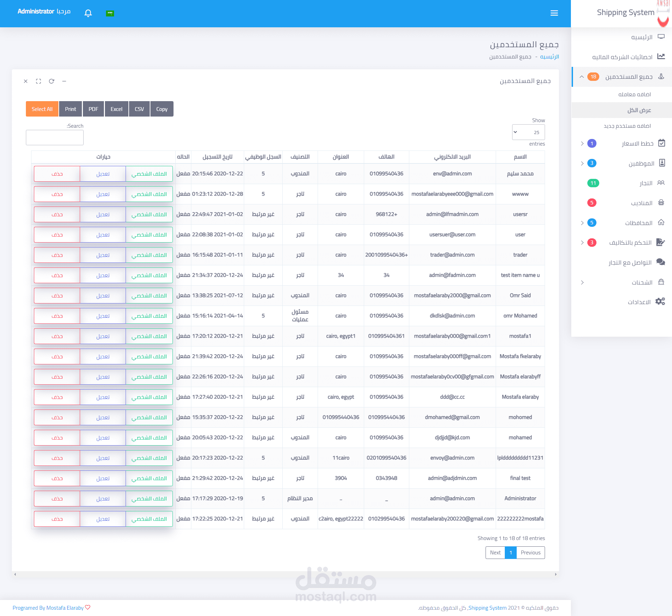Click the notification bell icon
Image resolution: width=672 pixels, height=616 pixels.
pyautogui.click(x=88, y=13)
